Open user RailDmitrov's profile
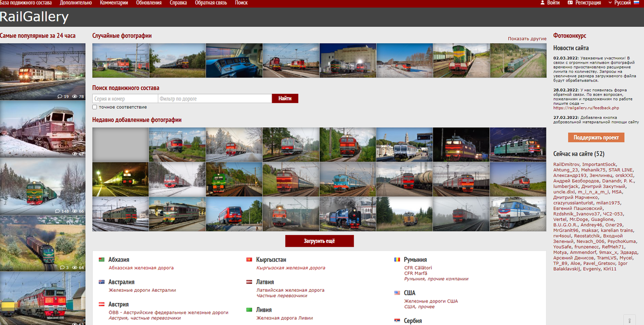 tap(566, 164)
